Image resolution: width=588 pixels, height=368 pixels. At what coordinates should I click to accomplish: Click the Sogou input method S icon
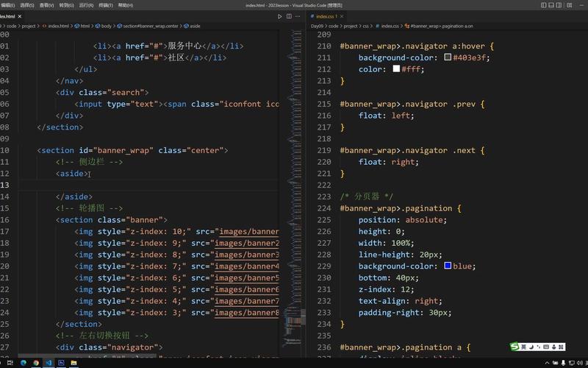515,347
